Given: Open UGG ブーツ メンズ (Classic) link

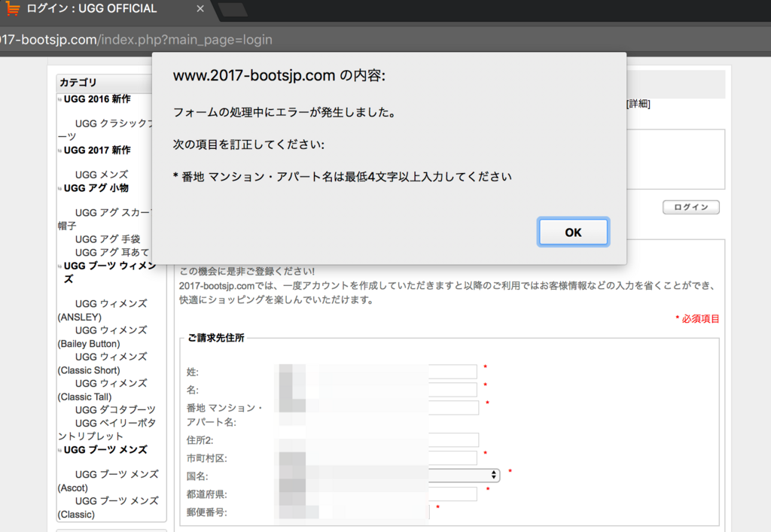Looking at the screenshot, I should [x=108, y=507].
